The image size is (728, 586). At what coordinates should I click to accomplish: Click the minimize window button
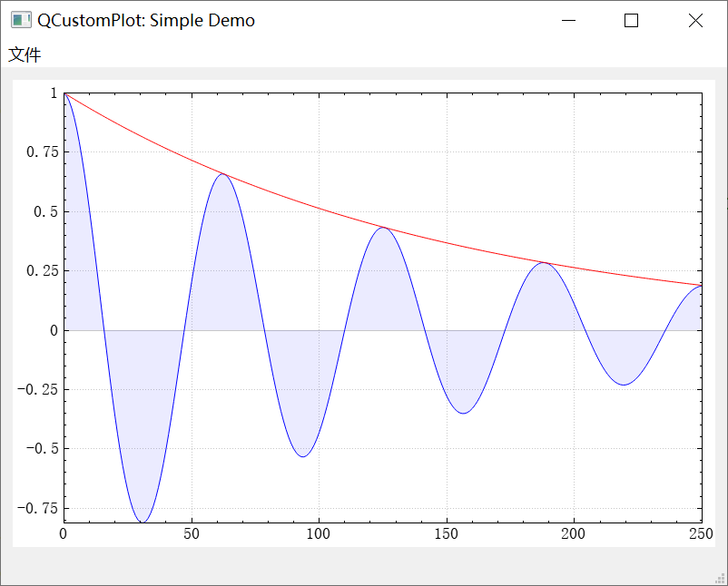[568, 20]
